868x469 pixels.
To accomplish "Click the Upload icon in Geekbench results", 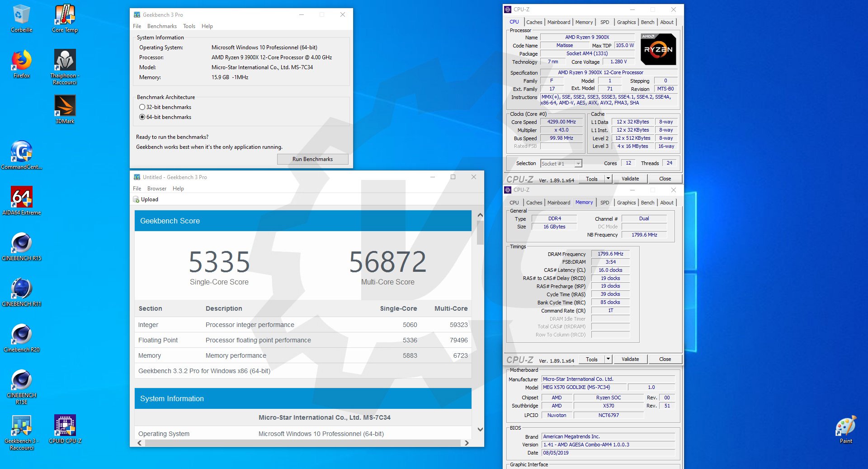I will 137,199.
